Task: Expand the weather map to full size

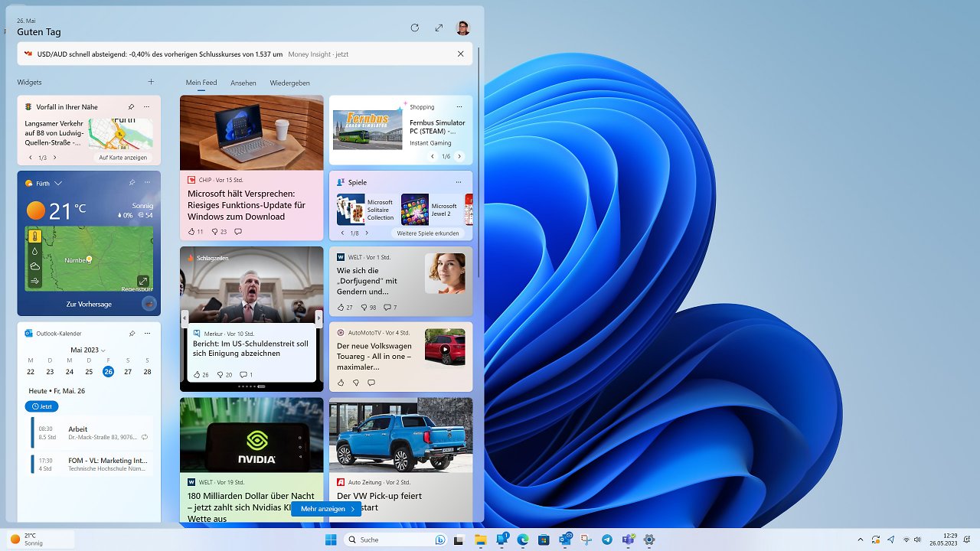Action: (x=143, y=281)
